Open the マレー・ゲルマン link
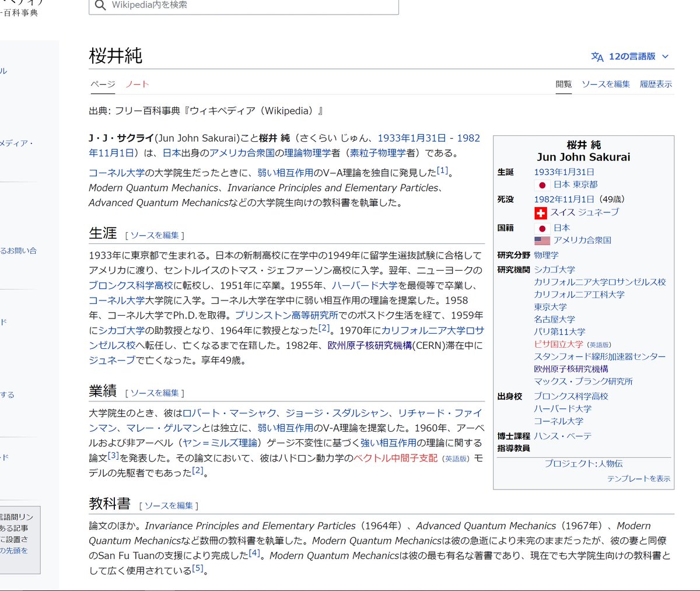This screenshot has height=591, width=700. coord(164,428)
